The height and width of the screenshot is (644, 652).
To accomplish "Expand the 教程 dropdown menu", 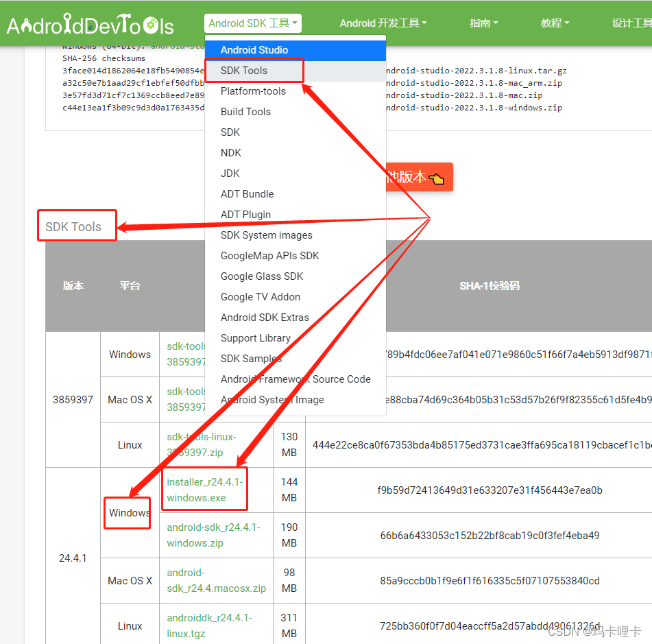I will click(555, 23).
